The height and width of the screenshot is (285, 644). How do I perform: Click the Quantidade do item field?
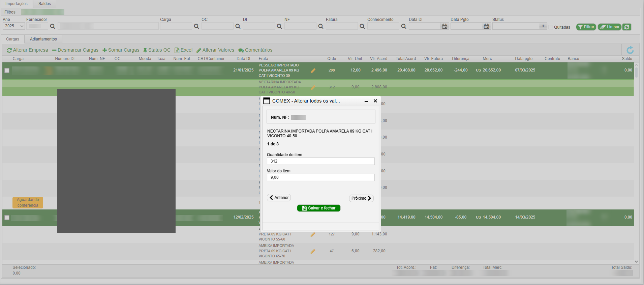click(320, 161)
